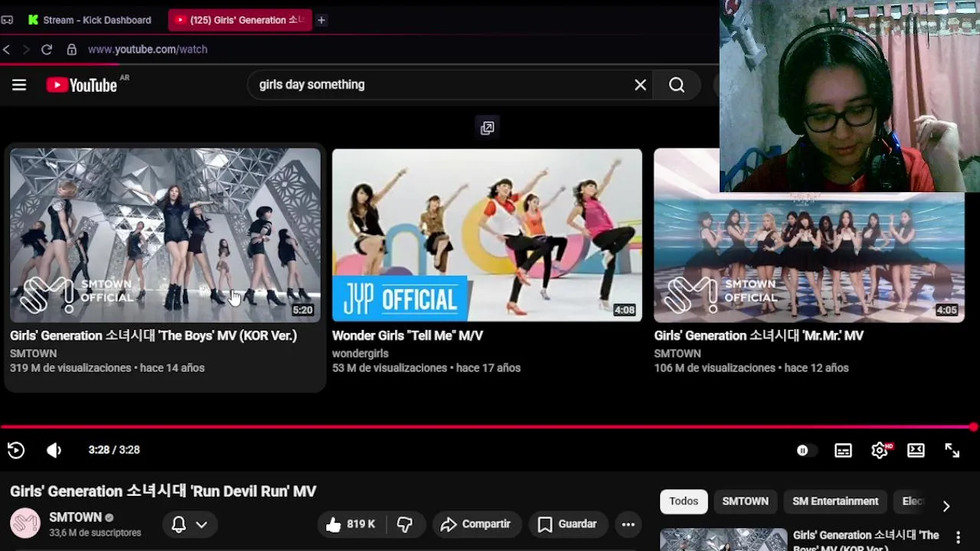980x551 pixels.
Task: Show more filter chips with right chevron
Action: (946, 506)
